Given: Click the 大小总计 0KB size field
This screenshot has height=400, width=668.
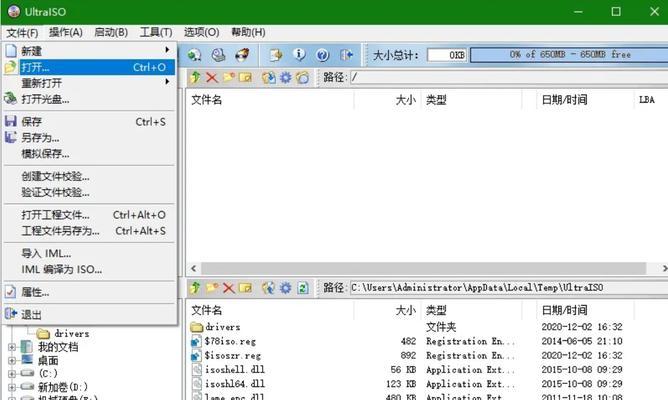Looking at the screenshot, I should pyautogui.click(x=446, y=55).
